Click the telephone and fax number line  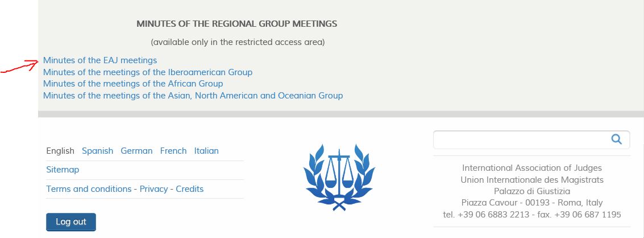(532, 215)
